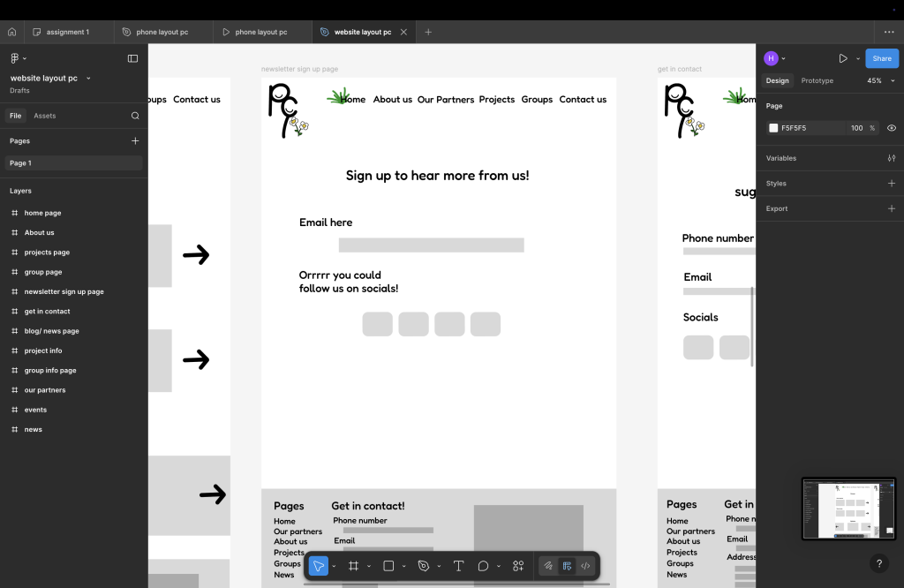Select the Comment tool

(483, 566)
